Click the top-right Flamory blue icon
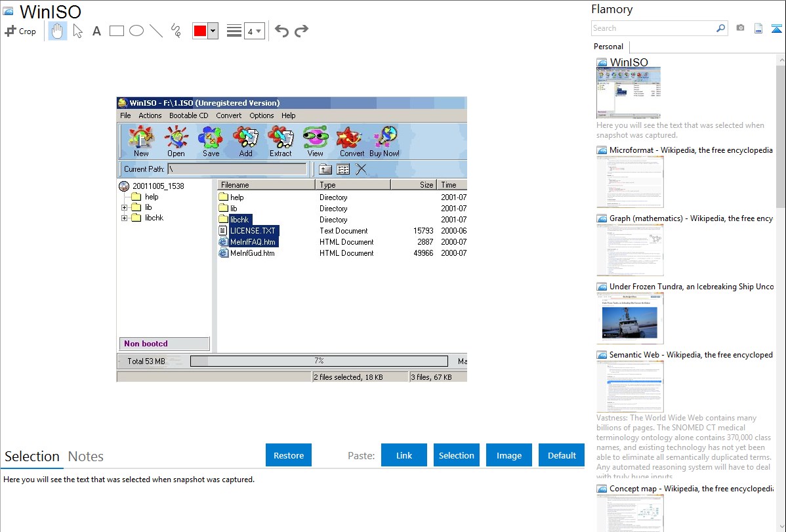This screenshot has width=786, height=532. (x=776, y=28)
